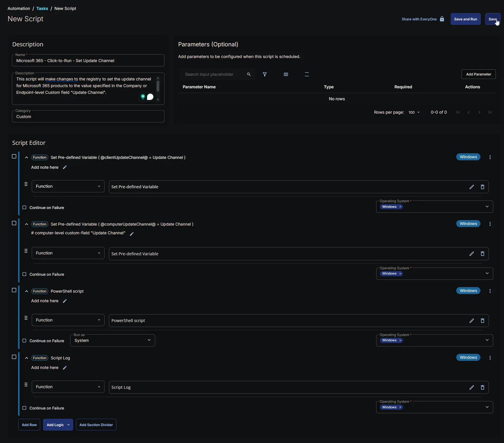Edit the computer-level custom-field note pencil
504x443 pixels.
coord(132,234)
